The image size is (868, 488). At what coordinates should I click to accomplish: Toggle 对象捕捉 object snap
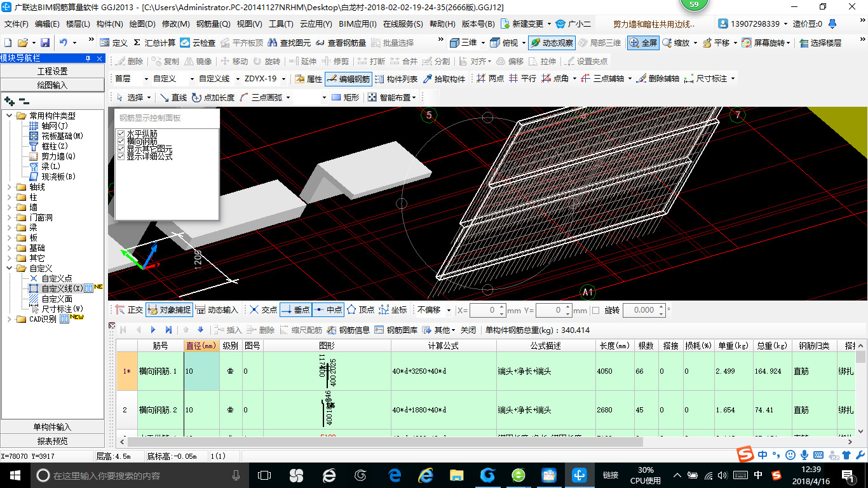(x=168, y=309)
